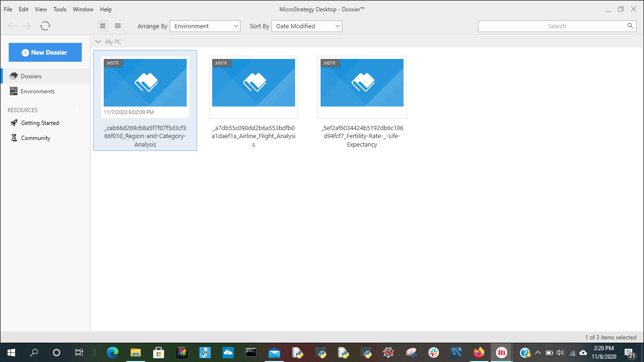Open Getting Started resource
The height and width of the screenshot is (362, 644).
[40, 123]
